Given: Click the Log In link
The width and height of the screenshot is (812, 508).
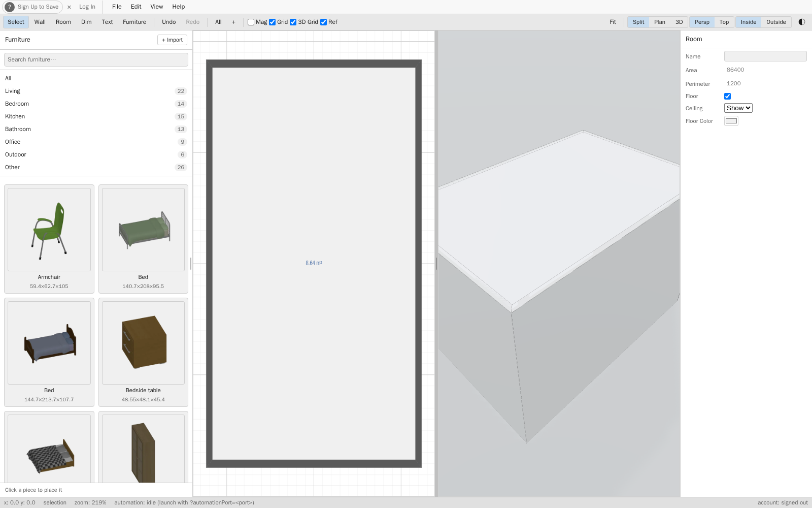Looking at the screenshot, I should click(x=87, y=7).
